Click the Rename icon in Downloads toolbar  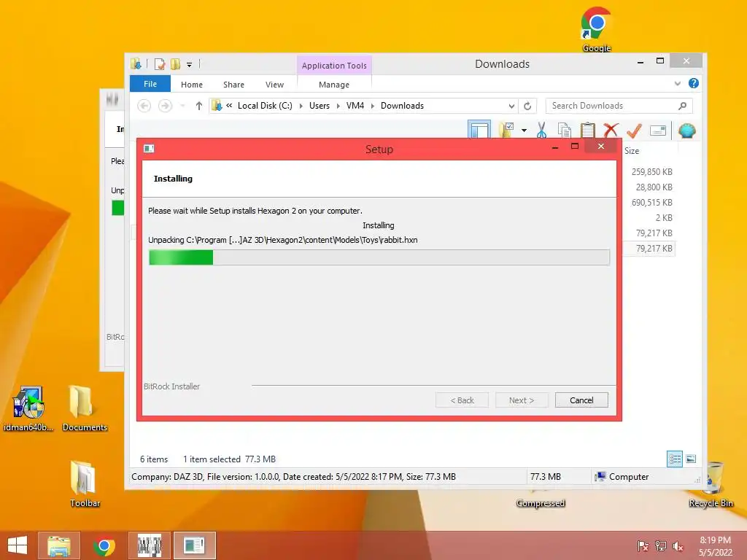pyautogui.click(x=657, y=131)
